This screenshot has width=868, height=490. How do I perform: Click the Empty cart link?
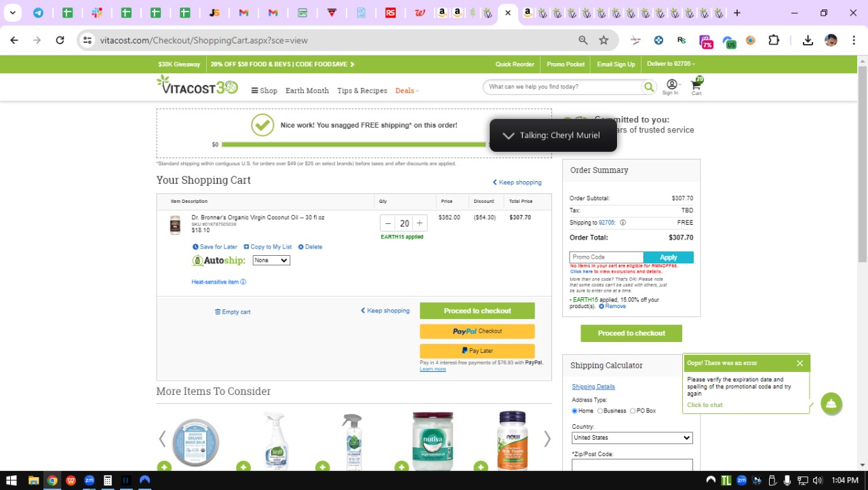click(x=233, y=312)
